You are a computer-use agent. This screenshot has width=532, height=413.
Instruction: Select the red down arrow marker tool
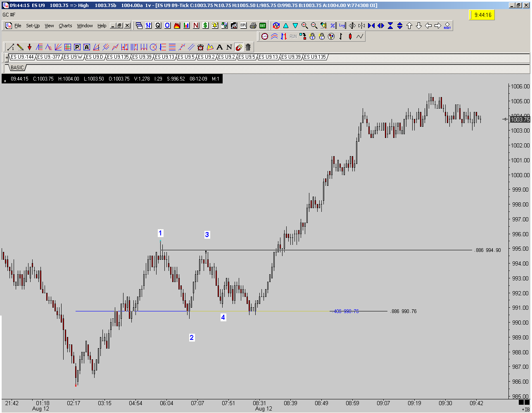(29, 47)
